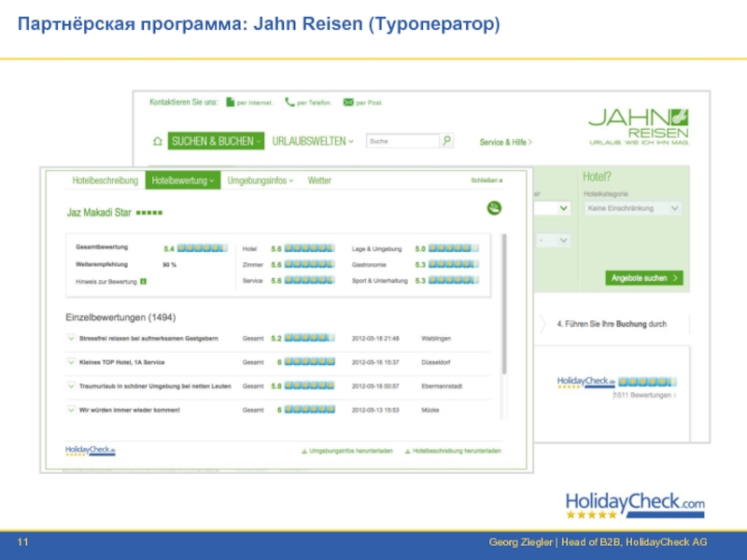This screenshot has width=747, height=560.
Task: Click the 'Gastronomie' 5.3 rating
Action: 447,264
